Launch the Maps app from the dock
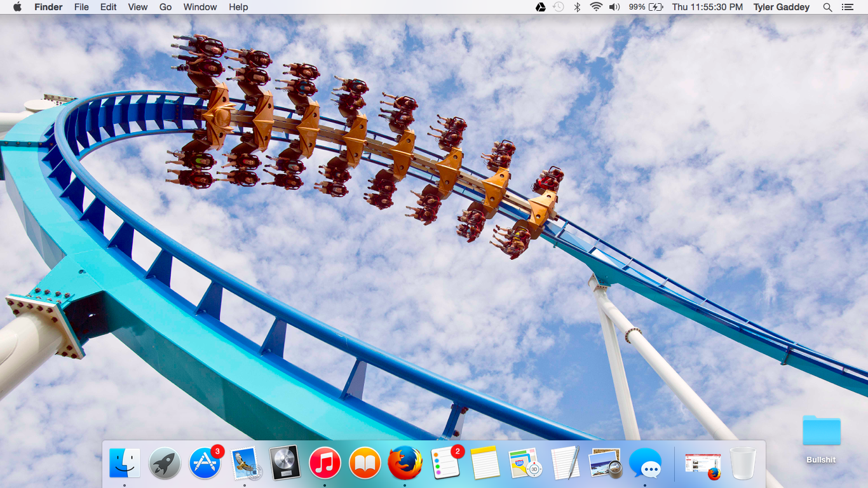The width and height of the screenshot is (868, 488). pos(525,463)
